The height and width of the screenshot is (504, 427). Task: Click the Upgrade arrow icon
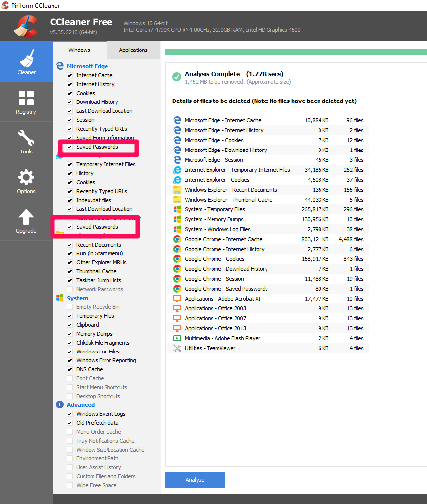point(26,217)
